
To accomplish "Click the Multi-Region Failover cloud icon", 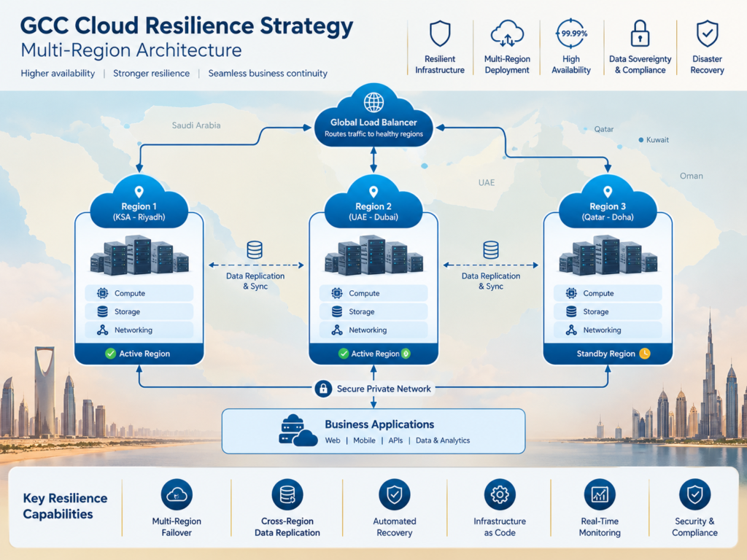I will click(177, 494).
